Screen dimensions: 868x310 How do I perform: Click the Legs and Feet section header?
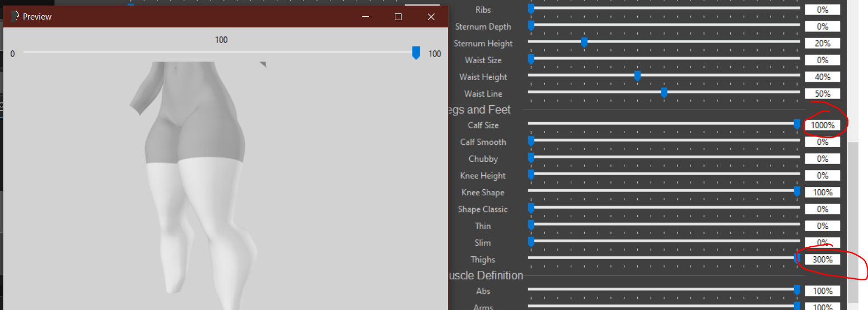[x=480, y=110]
